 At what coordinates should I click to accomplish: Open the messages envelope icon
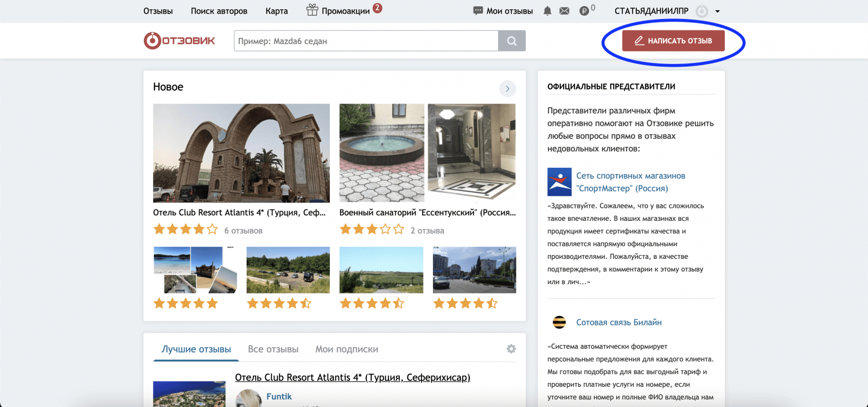click(564, 11)
